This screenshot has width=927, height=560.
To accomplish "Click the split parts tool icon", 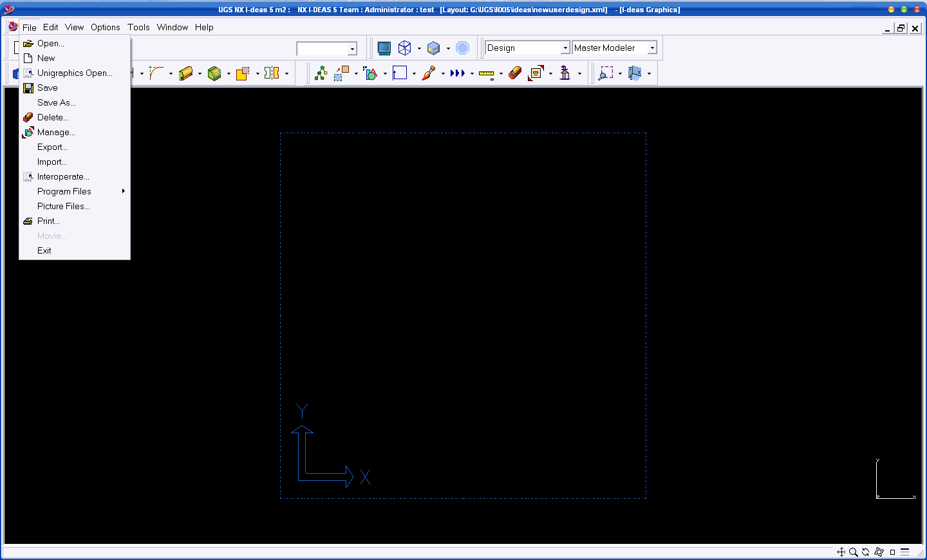I will click(272, 73).
